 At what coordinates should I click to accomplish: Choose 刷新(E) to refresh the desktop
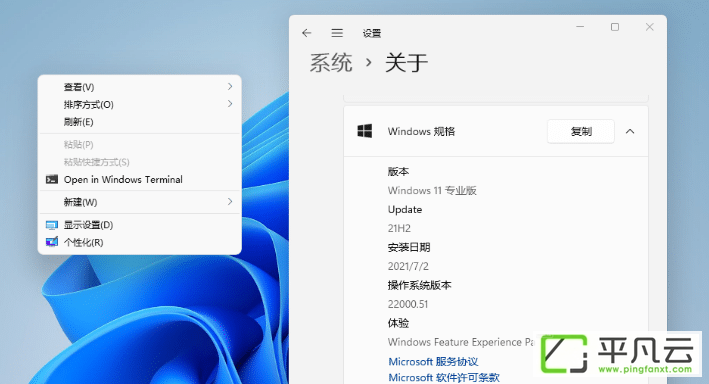pyautogui.click(x=140, y=122)
